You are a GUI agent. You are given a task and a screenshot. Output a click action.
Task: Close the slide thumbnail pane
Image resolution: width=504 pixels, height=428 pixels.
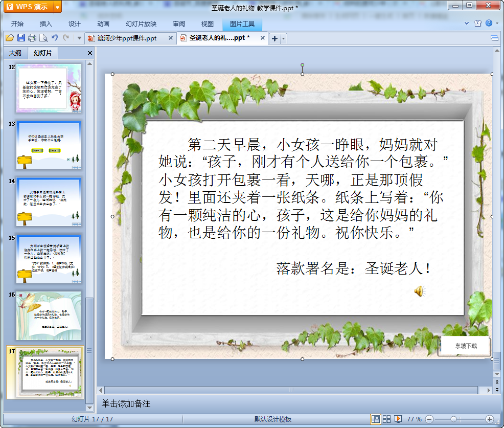click(x=90, y=53)
